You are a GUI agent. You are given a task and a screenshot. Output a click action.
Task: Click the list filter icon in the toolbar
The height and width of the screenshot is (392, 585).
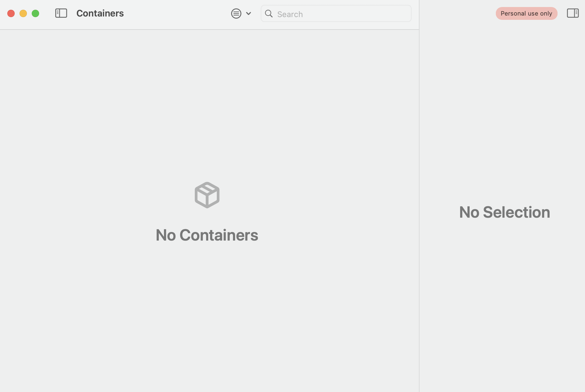click(x=237, y=13)
